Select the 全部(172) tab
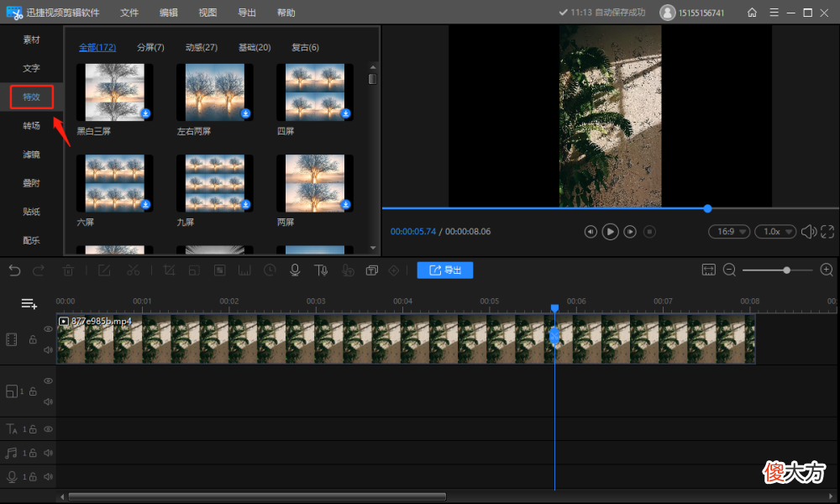Image resolution: width=840 pixels, height=504 pixels. [97, 47]
